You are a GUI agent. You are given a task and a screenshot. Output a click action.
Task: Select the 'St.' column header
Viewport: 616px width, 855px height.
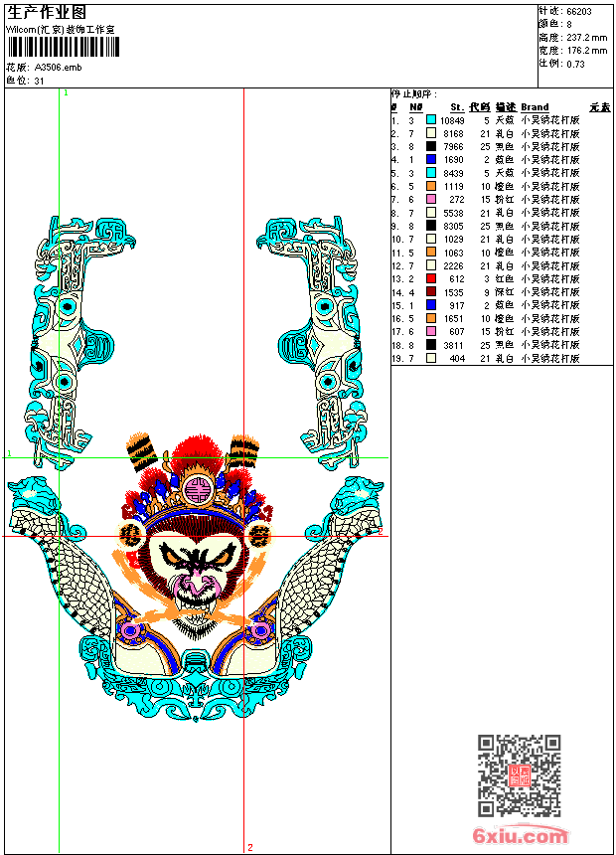point(457,107)
